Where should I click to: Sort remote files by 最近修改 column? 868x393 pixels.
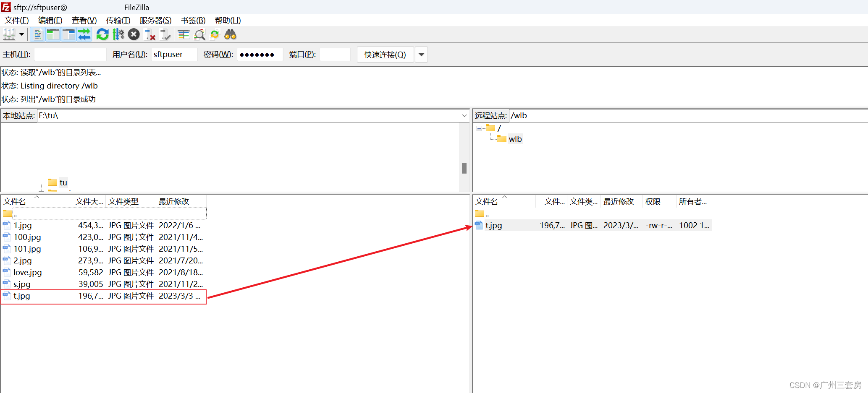coord(621,201)
